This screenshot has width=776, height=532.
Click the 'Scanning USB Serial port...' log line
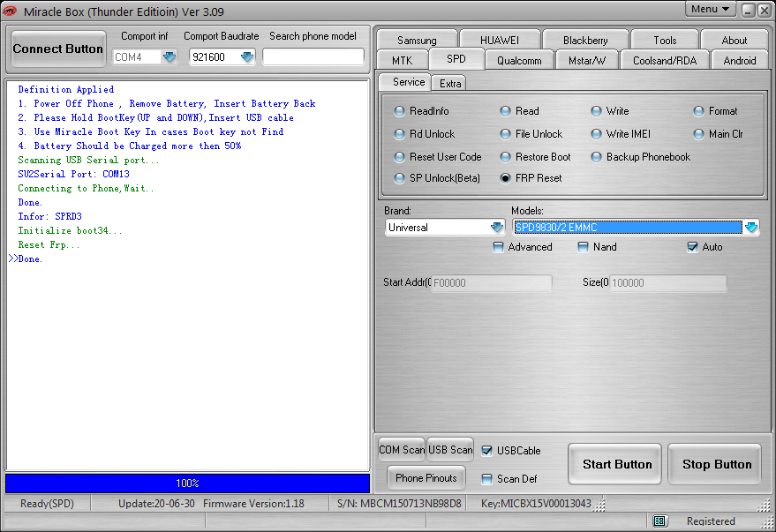coord(88,160)
